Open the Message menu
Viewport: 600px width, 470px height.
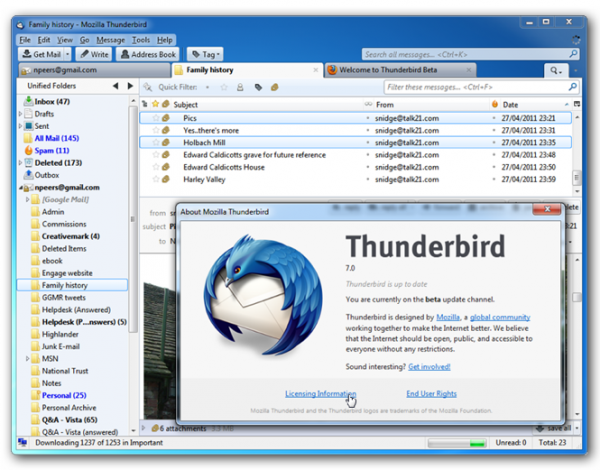(111, 40)
